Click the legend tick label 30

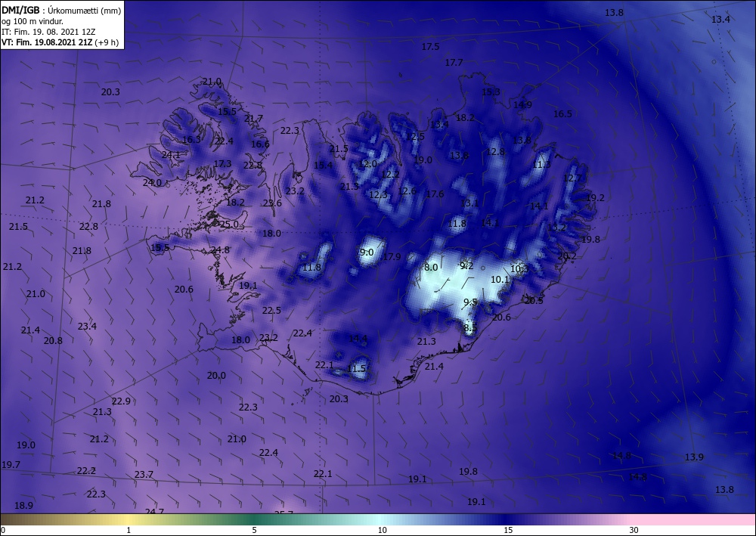(634, 531)
